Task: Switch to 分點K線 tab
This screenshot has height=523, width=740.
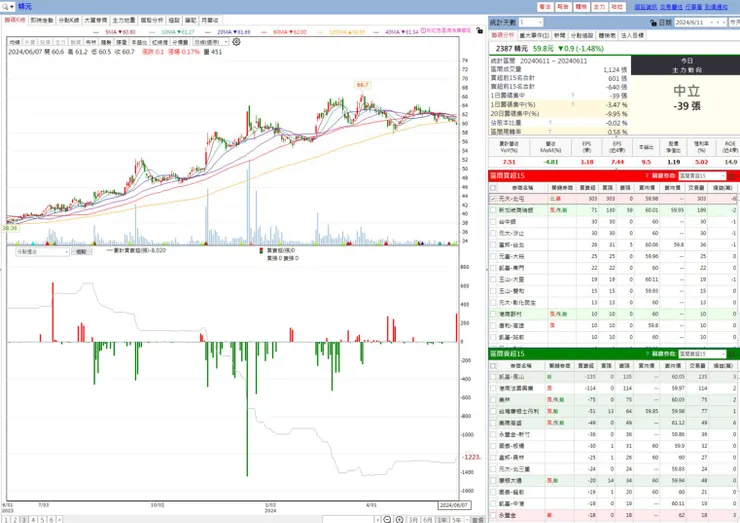Action: (69, 20)
